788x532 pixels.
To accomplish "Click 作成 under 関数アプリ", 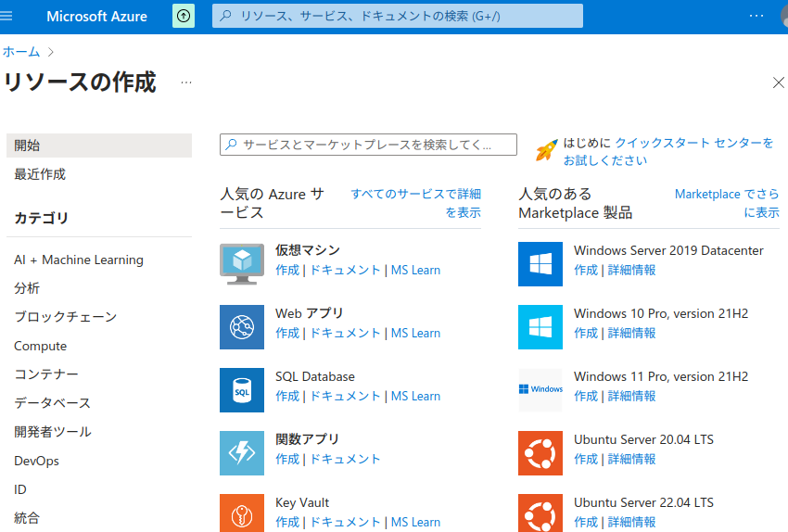I will (287, 459).
